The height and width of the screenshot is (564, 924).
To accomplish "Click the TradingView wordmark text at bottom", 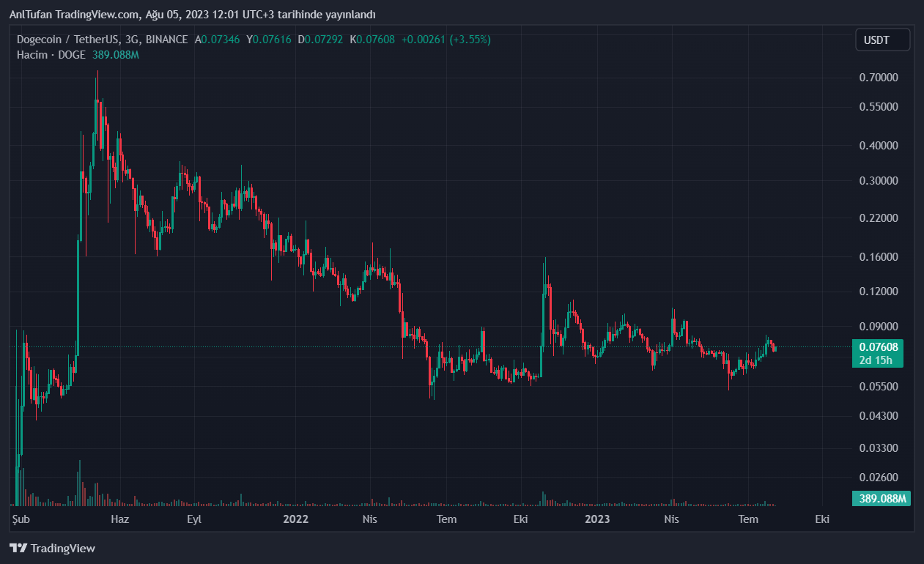I will (63, 548).
